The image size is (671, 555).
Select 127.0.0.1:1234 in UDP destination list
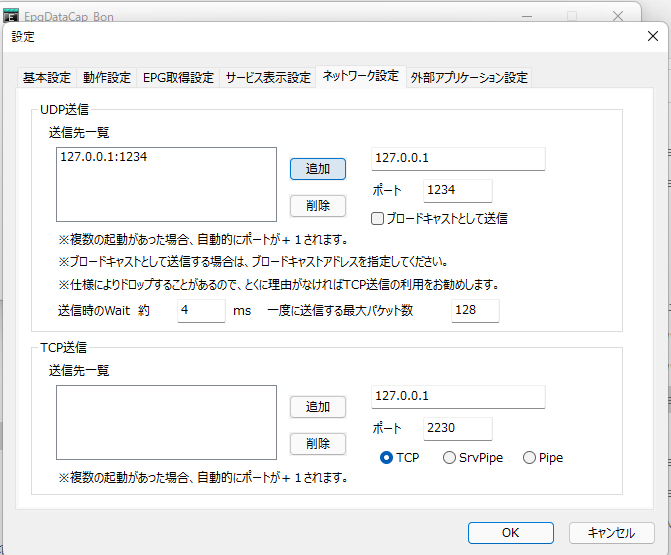tap(104, 157)
